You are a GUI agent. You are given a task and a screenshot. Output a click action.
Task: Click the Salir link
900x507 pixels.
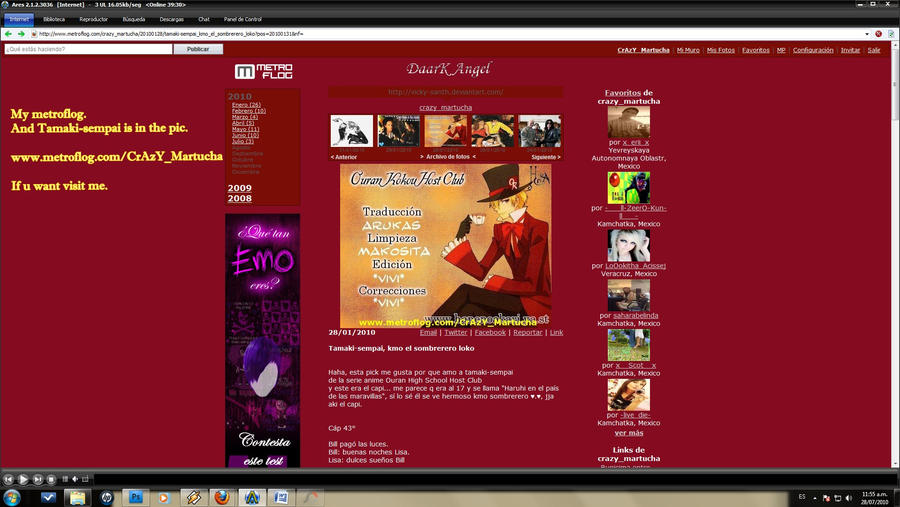pos(874,50)
